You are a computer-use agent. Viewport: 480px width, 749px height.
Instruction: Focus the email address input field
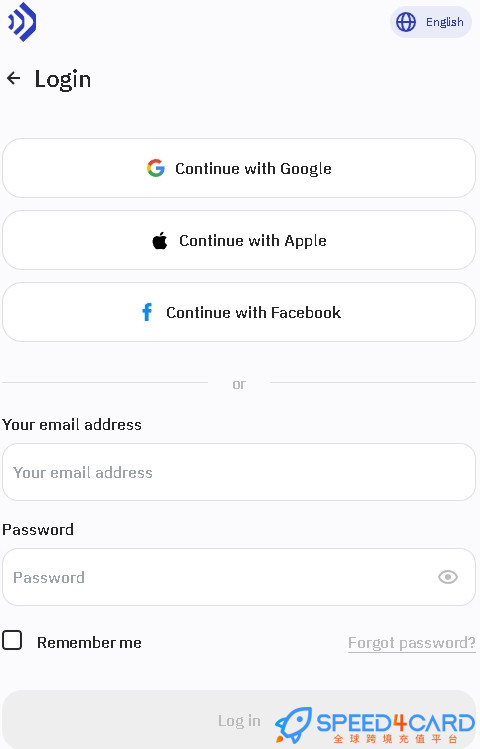point(239,472)
